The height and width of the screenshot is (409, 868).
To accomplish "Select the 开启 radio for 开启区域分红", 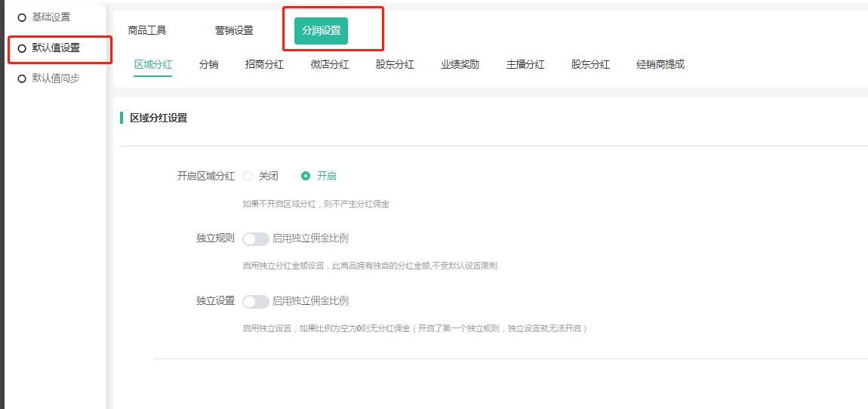I will coord(306,176).
